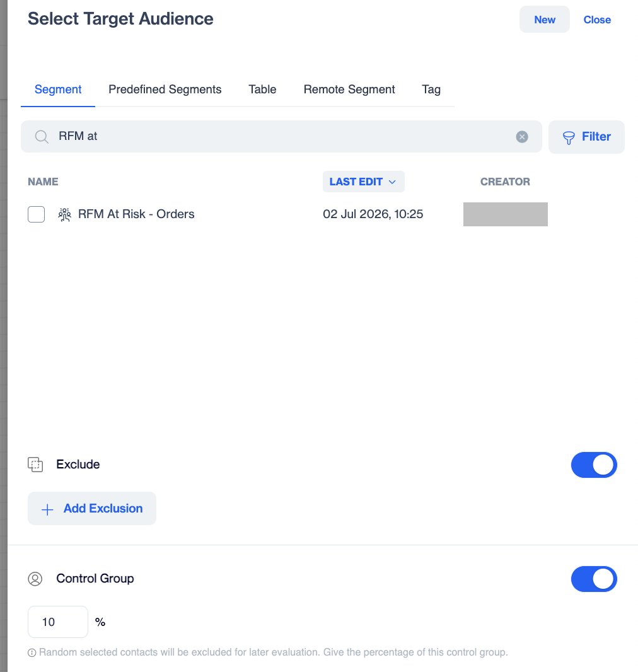638x672 pixels.
Task: Click the info icon beside control group hint
Action: (x=32, y=652)
